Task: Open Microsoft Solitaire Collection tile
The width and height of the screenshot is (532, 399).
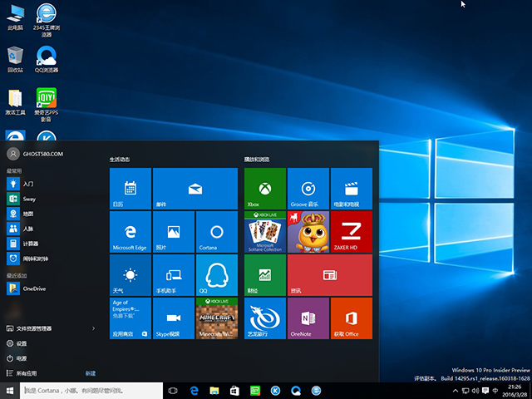Action: (x=265, y=232)
